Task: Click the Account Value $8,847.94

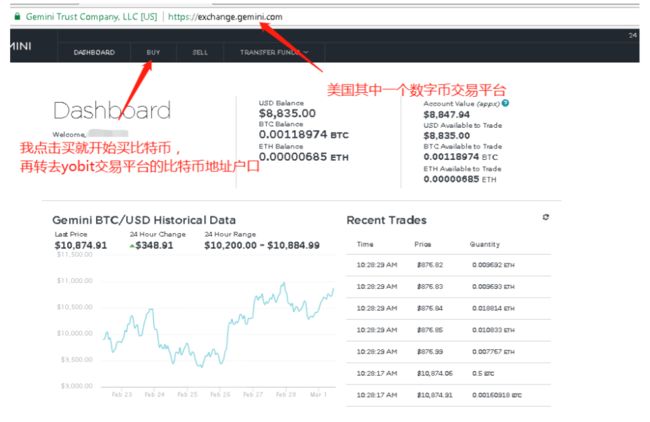Action: (446, 115)
